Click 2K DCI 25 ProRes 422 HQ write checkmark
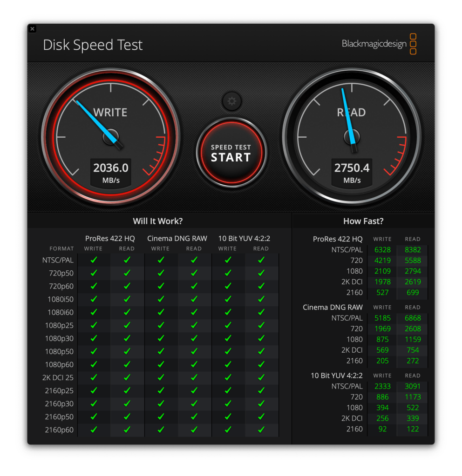The image size is (462, 476). pyautogui.click(x=94, y=377)
